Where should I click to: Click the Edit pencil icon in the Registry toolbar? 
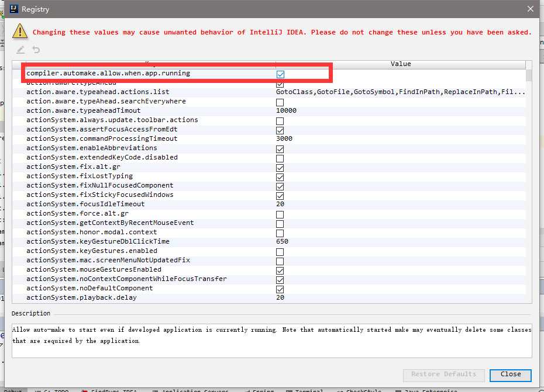click(x=20, y=50)
